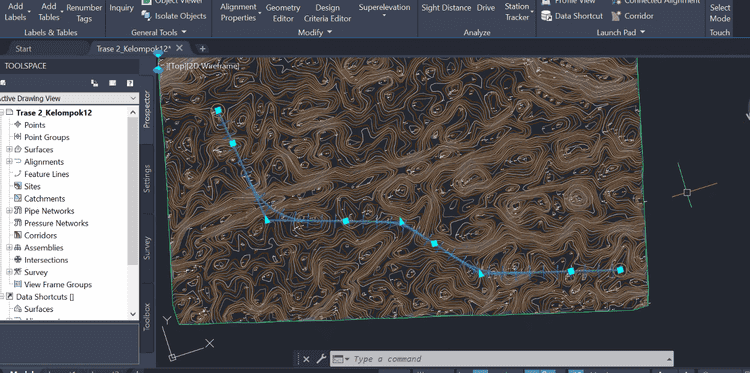Click the 2D Wireframe visual style label
The width and height of the screenshot is (750, 373).
[213, 66]
